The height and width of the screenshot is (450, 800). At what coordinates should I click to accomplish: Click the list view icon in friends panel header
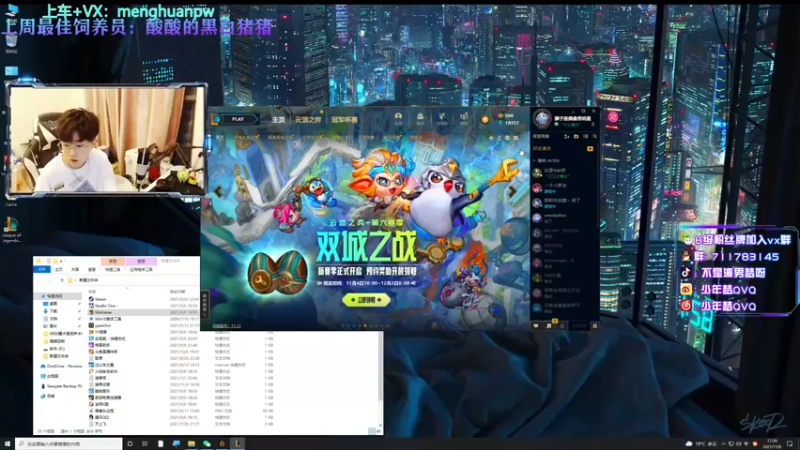586,137
